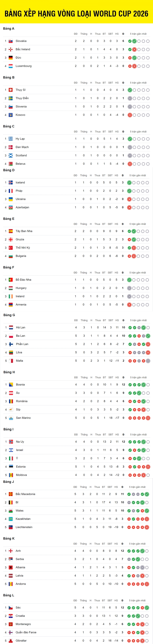Click the Thắng column header in Bảng B
The image size is (153, 644).
point(84,83)
